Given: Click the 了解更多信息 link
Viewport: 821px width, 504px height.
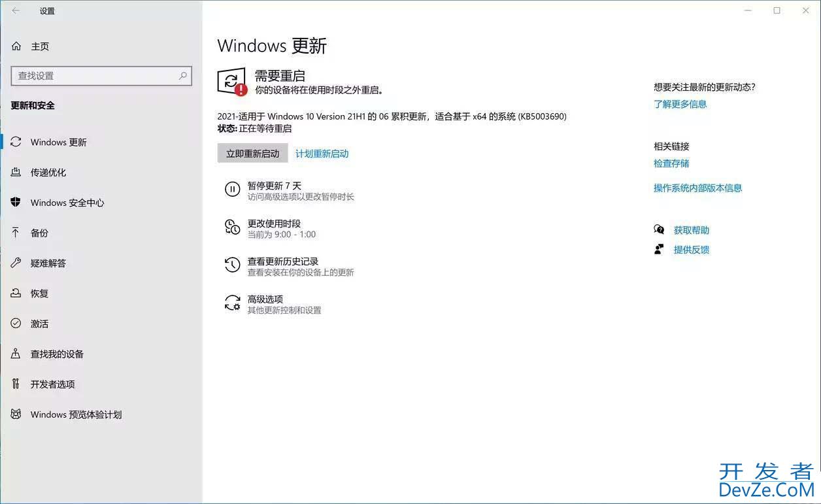Looking at the screenshot, I should 680,104.
